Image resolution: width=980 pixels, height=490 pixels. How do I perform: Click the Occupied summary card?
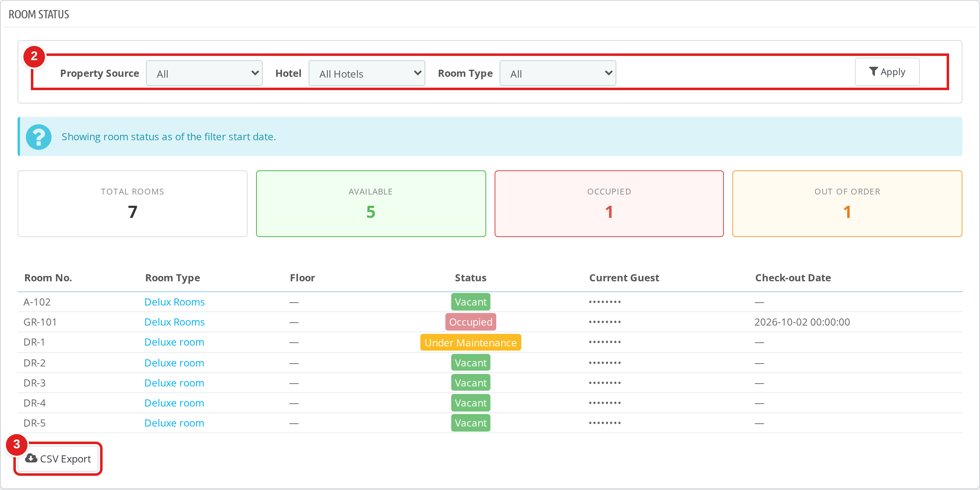(x=609, y=204)
